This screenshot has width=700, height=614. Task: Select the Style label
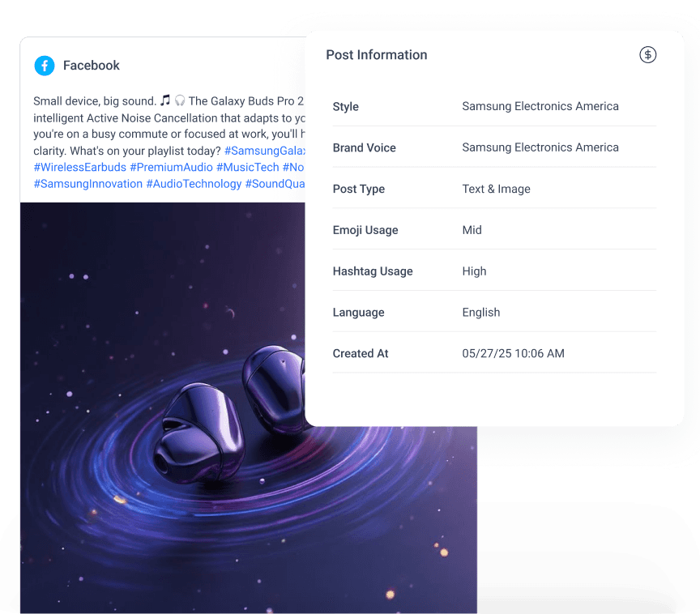click(345, 107)
